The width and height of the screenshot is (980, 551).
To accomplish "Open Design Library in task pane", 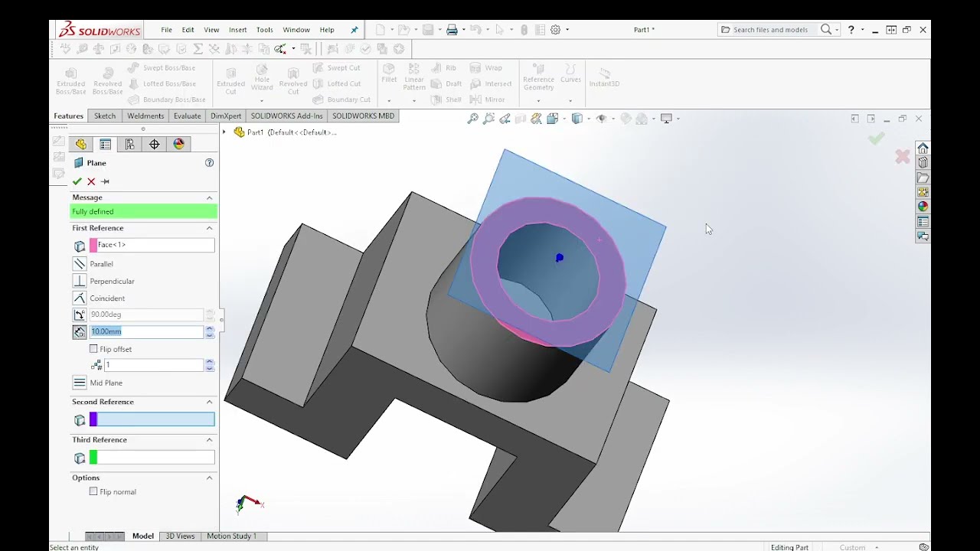I will pyautogui.click(x=923, y=162).
